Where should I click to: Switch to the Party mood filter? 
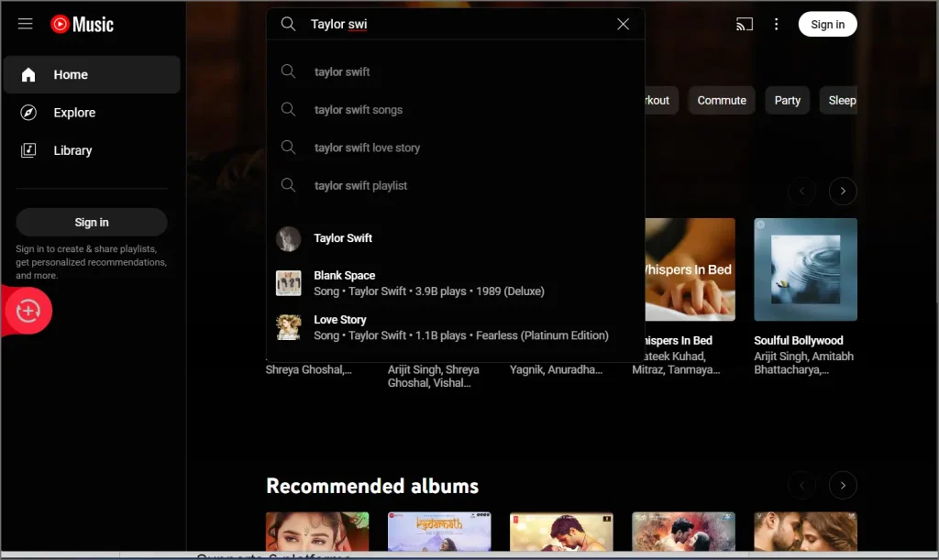[x=787, y=100]
